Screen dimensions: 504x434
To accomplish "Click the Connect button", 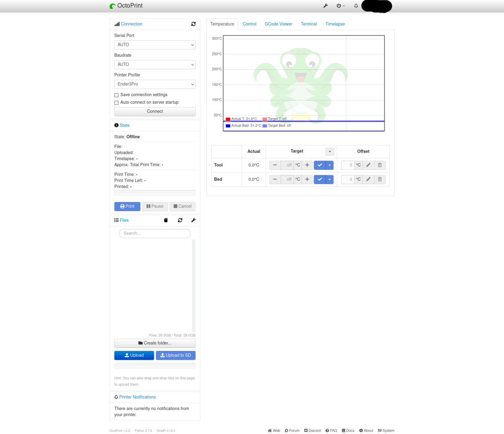I will click(155, 111).
